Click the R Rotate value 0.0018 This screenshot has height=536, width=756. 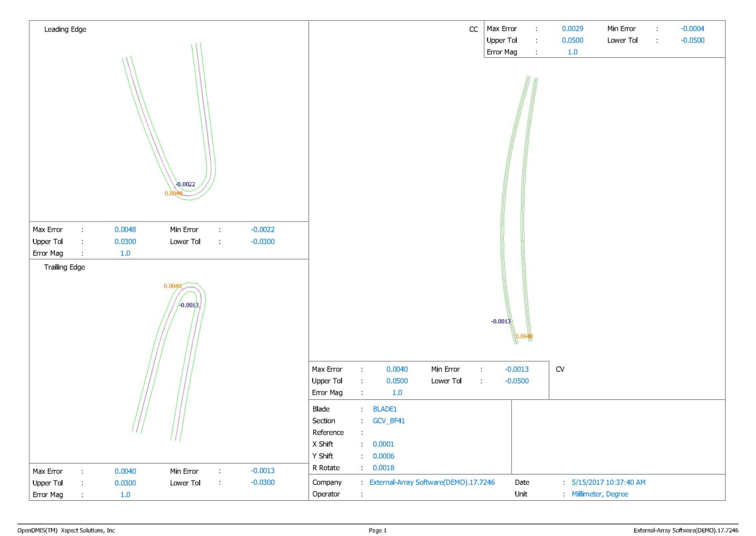point(383,467)
